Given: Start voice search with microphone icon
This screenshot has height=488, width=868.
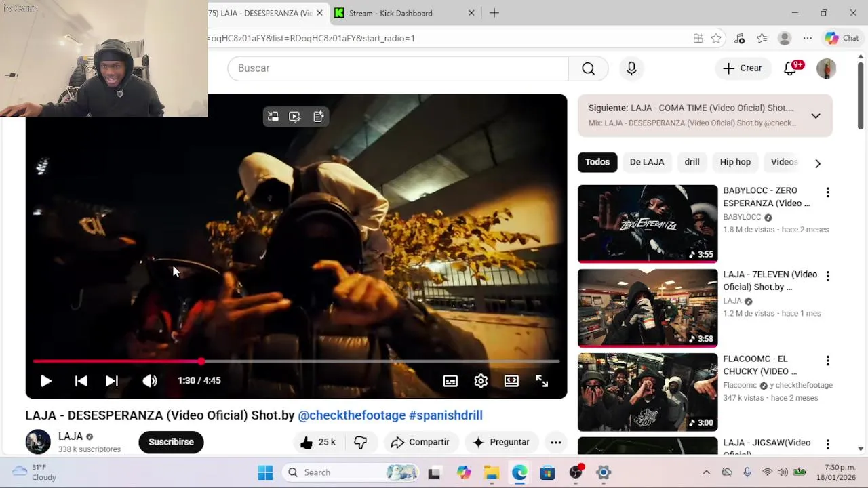Looking at the screenshot, I should point(631,68).
